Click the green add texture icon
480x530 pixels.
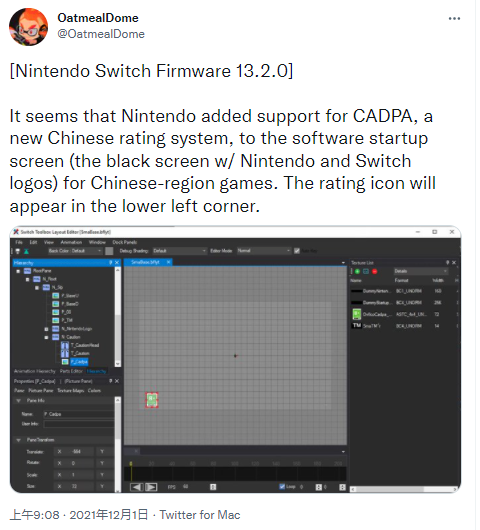click(357, 271)
